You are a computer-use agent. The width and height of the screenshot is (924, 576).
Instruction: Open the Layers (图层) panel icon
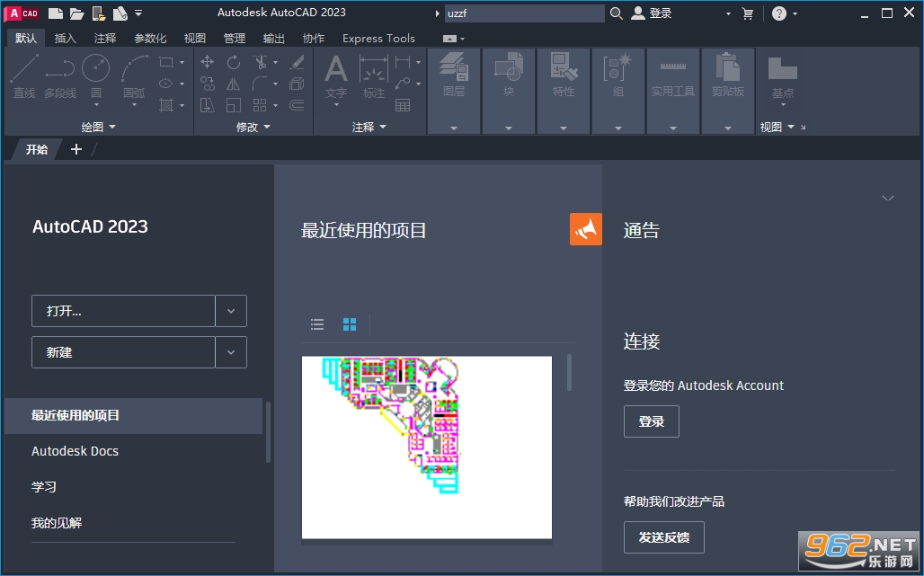[454, 74]
